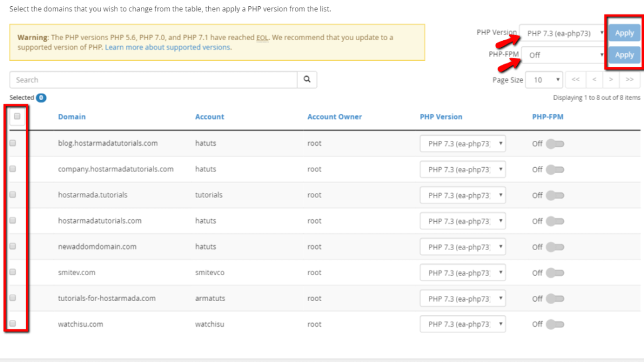Open the top PHP Version dropdown
The image size is (644, 362).
(x=563, y=33)
